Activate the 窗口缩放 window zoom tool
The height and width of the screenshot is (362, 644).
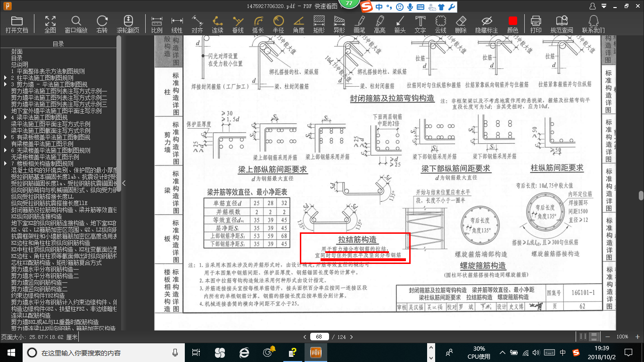[x=76, y=24]
